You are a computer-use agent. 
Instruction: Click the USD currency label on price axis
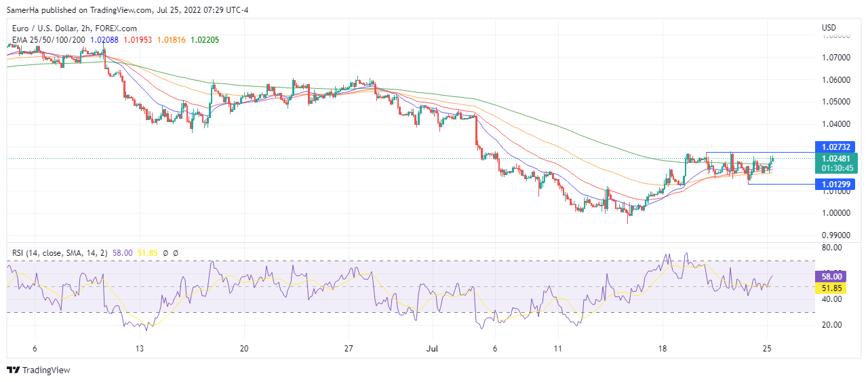pyautogui.click(x=829, y=28)
